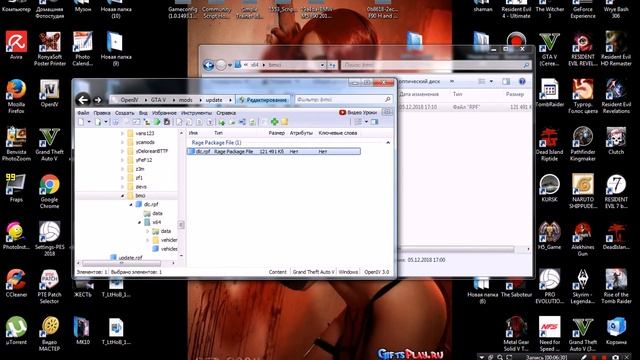640x360 pixels.
Task: Open the Правка menu
Action: pyautogui.click(x=102, y=113)
